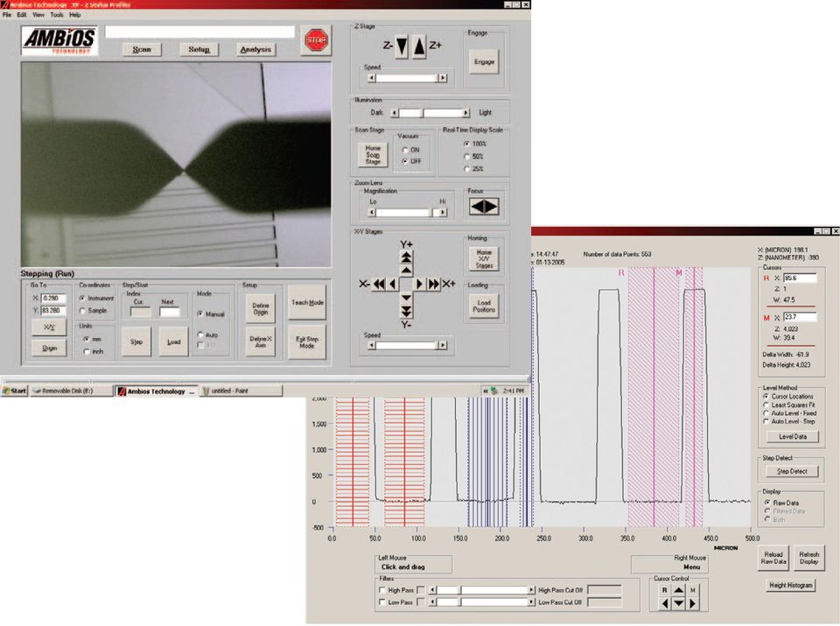Screen dimensions: 840x626
Task: Open Removable Disk (E:) taskbar item
Action: [72, 391]
